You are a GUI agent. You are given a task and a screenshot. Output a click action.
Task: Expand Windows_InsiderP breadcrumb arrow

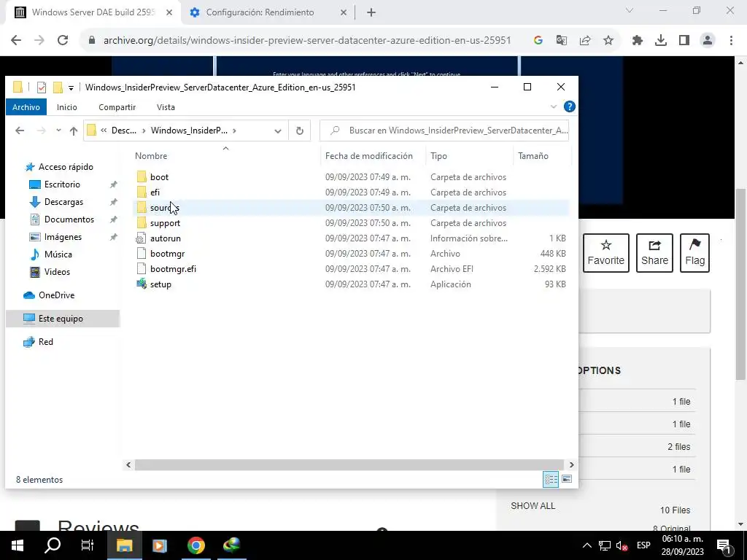tap(234, 131)
